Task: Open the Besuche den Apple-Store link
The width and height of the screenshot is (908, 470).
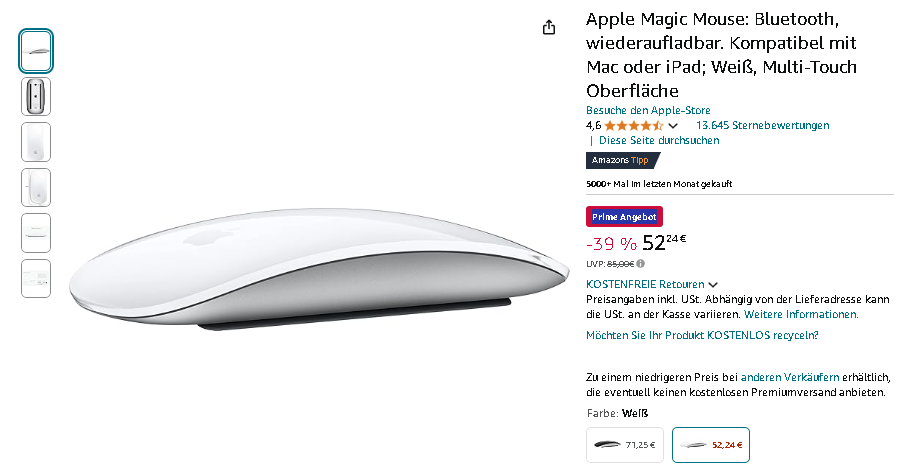Action: pos(648,110)
